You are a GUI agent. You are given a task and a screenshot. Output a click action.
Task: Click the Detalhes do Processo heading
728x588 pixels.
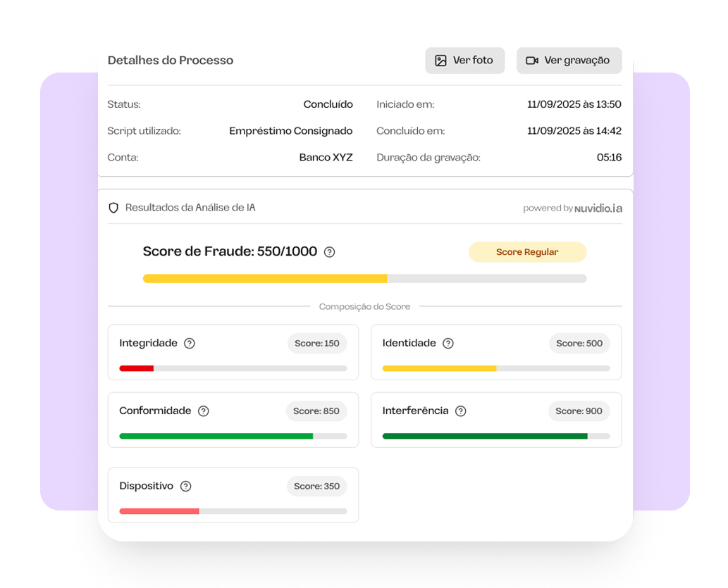pos(171,61)
